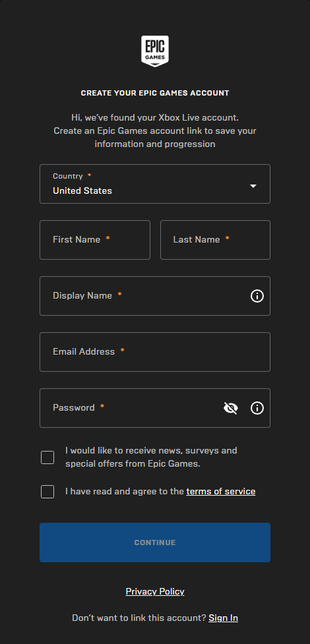
Task: Open the terms of service link
Action: (x=221, y=491)
